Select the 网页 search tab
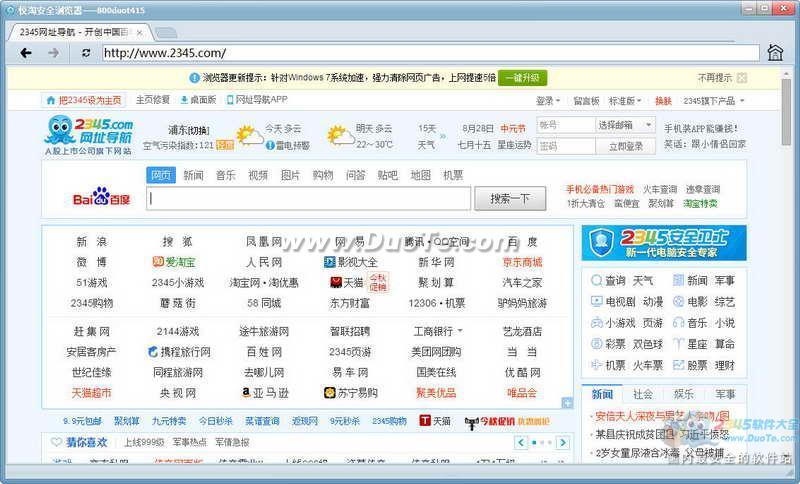800x484 pixels. 161,175
